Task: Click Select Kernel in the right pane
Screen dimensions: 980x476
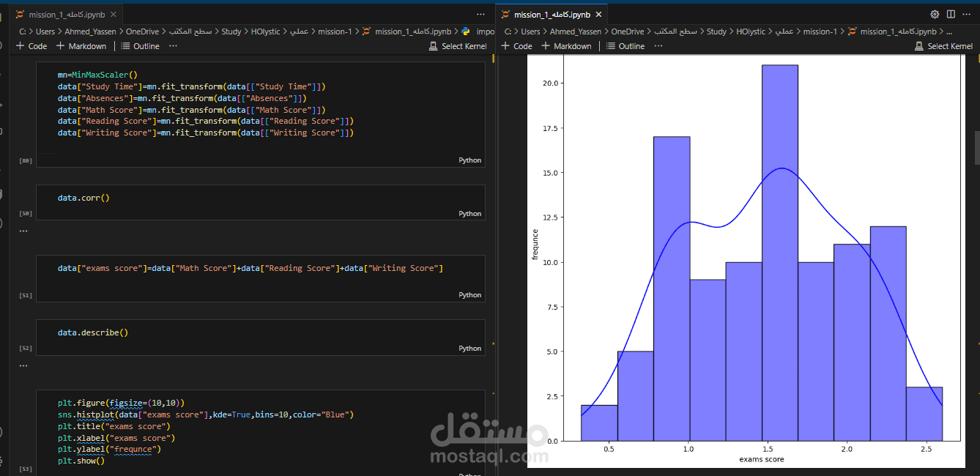Action: click(x=944, y=46)
